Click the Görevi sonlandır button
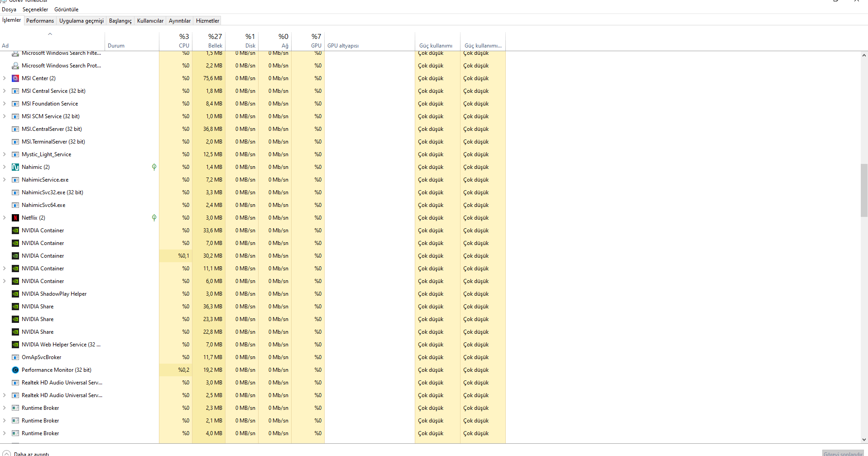Viewport: 868px width, 456px height. pos(843,453)
